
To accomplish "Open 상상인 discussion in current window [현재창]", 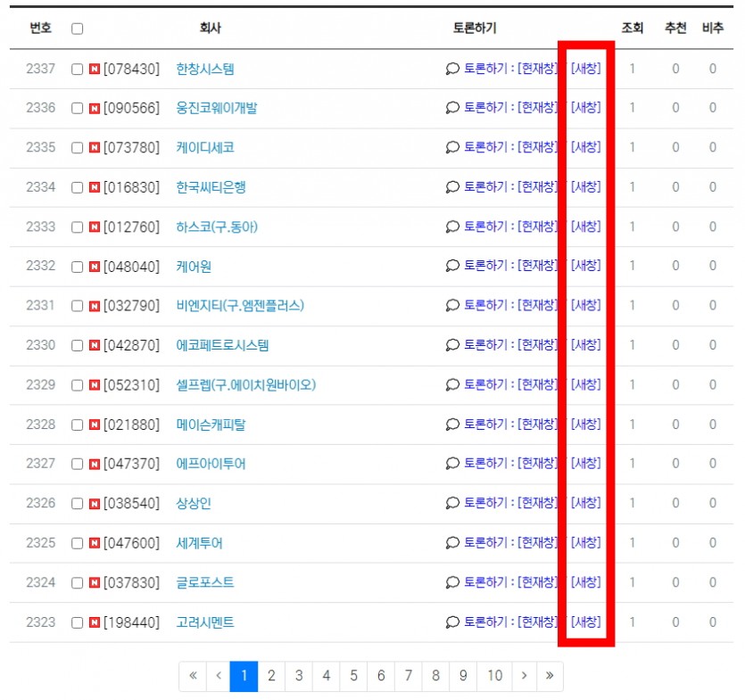I will coord(537,503).
